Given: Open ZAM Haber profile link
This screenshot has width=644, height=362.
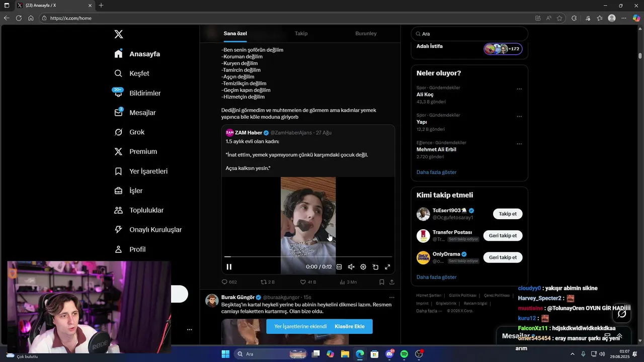Looking at the screenshot, I should 249,133.
